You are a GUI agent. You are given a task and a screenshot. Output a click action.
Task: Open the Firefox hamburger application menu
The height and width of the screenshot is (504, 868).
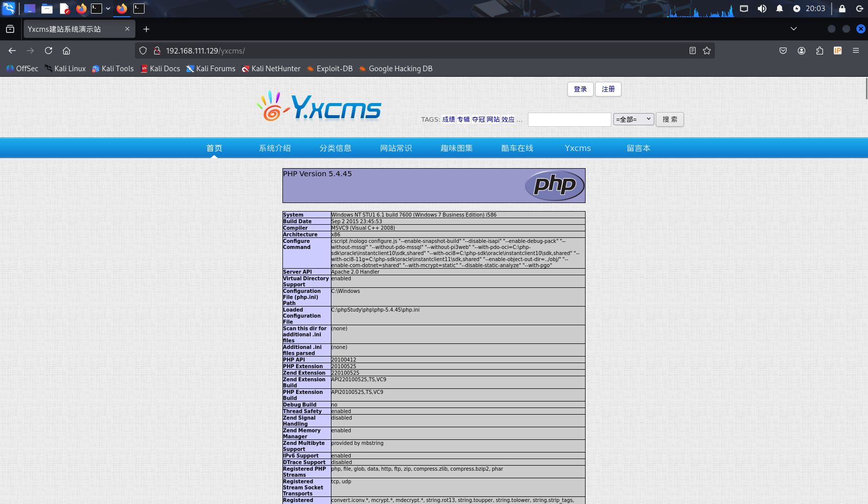[856, 51]
